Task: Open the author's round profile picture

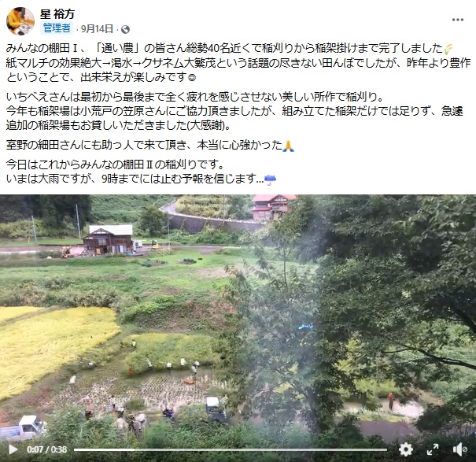Action: [20, 21]
